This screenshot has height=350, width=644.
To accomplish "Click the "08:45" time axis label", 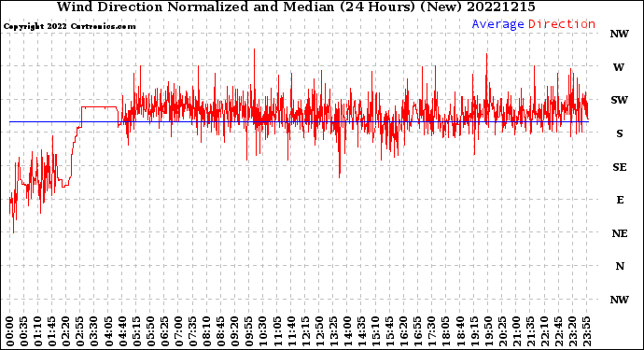I will pyautogui.click(x=220, y=331).
